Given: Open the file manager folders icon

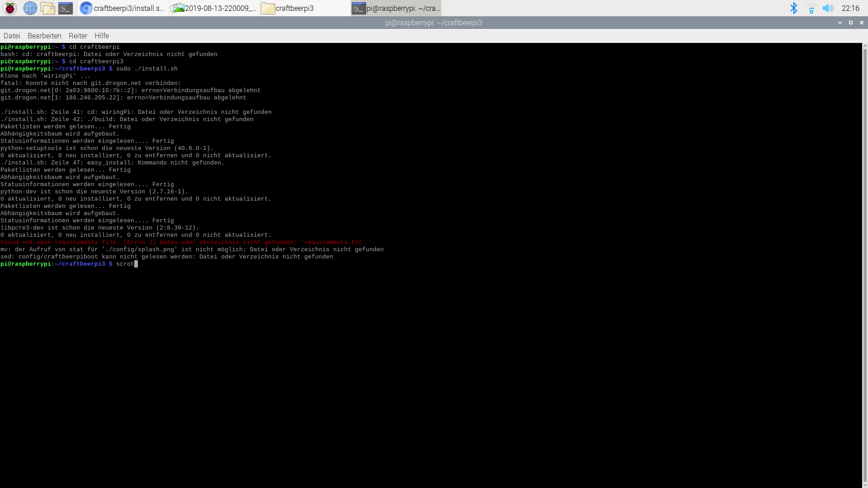Looking at the screenshot, I should 48,8.
